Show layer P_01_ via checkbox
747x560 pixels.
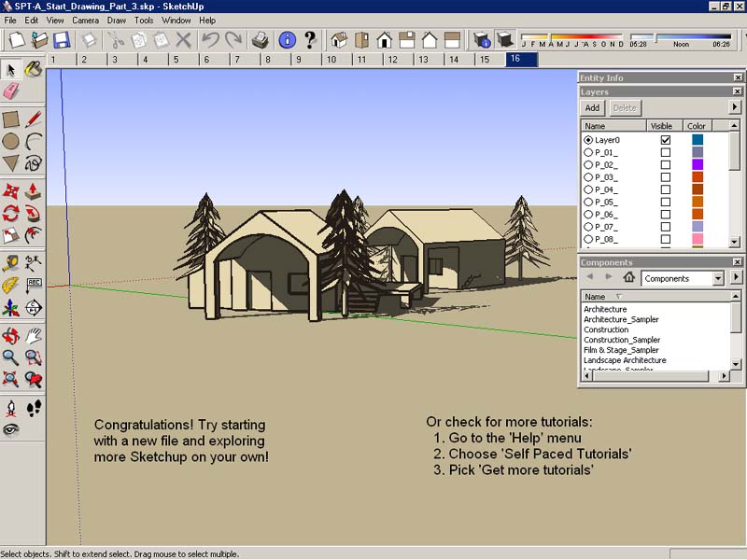(x=666, y=152)
